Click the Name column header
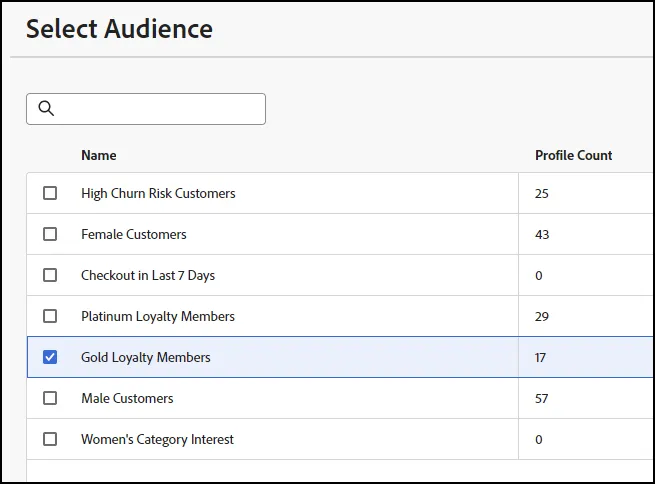The width and height of the screenshot is (655, 484). [99, 155]
